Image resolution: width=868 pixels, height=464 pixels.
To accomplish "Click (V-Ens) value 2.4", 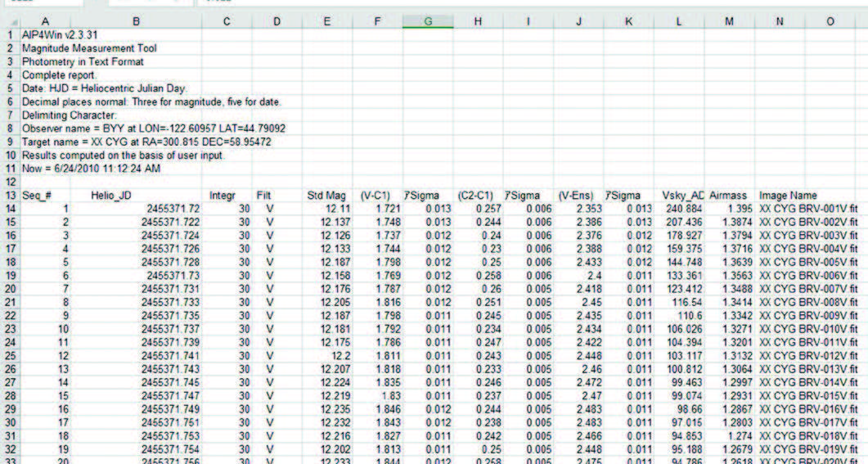I will point(578,276).
